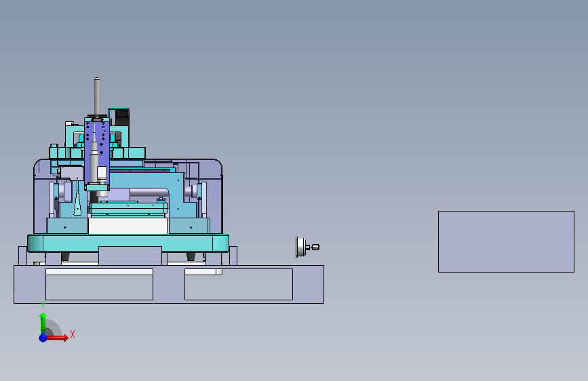Select the wide cyan table plate

[x=128, y=243]
